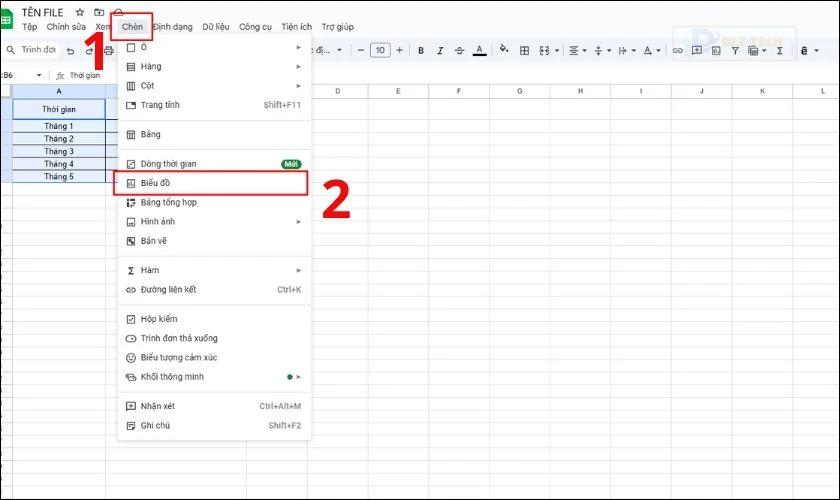Open the Chỉnh sửa menu

(66, 27)
